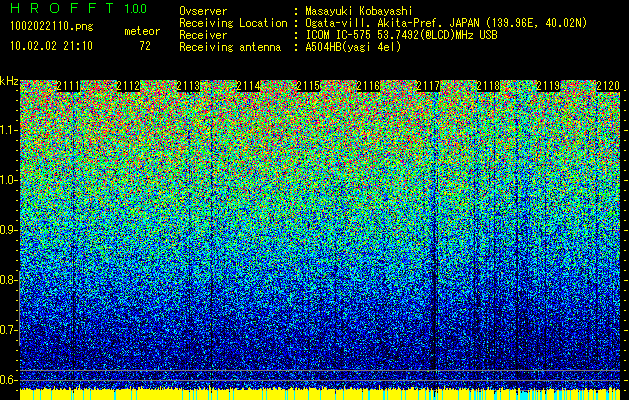Viewport: 629px width, 400px height.
Task: Click observer name Masayuki Kobayashi
Action: [359, 11]
